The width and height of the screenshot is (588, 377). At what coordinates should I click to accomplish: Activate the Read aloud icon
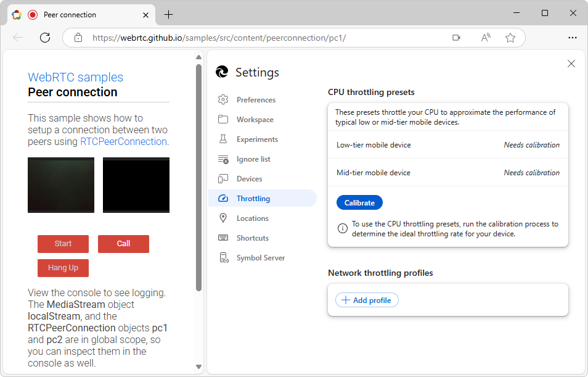pyautogui.click(x=485, y=38)
